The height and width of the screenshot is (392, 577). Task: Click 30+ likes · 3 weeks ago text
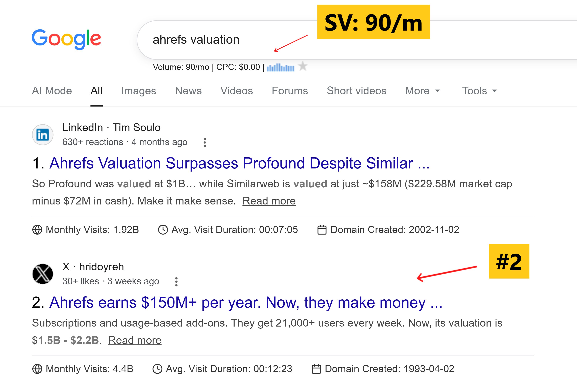pyautogui.click(x=111, y=281)
